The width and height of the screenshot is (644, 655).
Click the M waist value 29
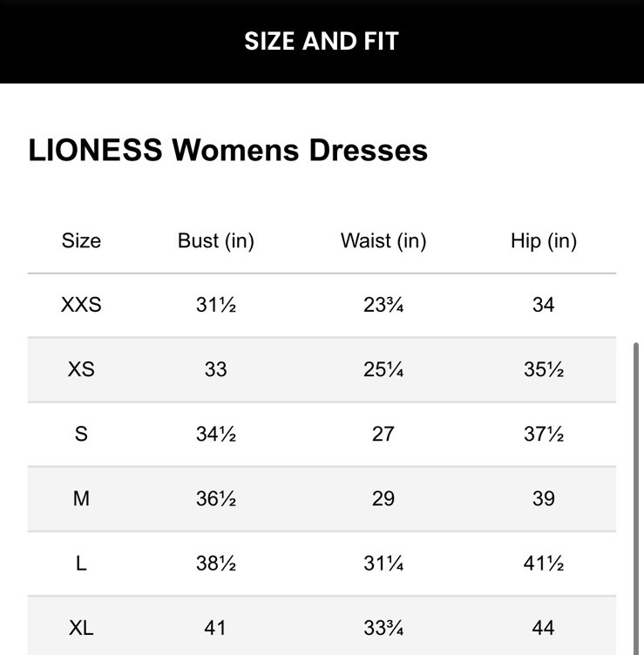click(x=383, y=498)
